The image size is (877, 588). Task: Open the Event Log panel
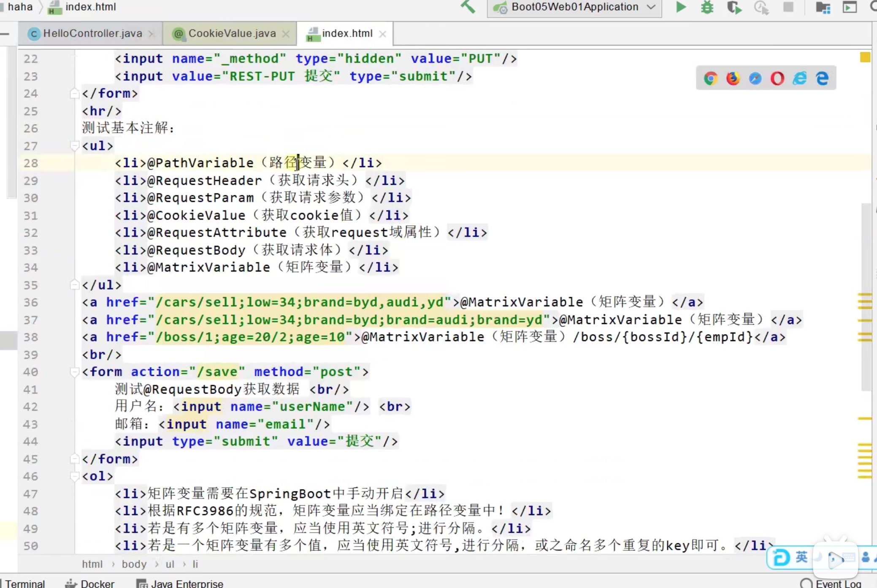[837, 583]
